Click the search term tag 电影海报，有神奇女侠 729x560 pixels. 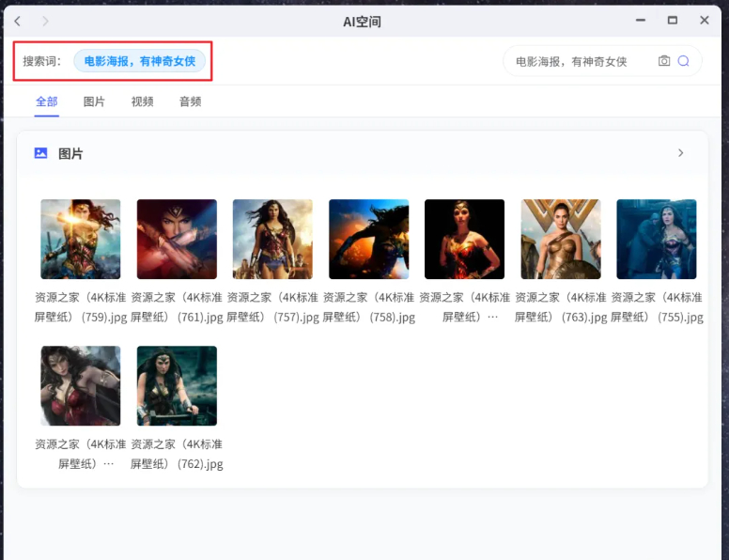pyautogui.click(x=139, y=61)
